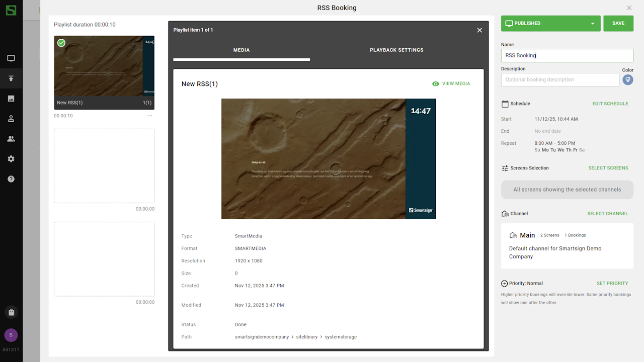Click the Save button
Image resolution: width=644 pixels, height=362 pixels.
coord(618,24)
